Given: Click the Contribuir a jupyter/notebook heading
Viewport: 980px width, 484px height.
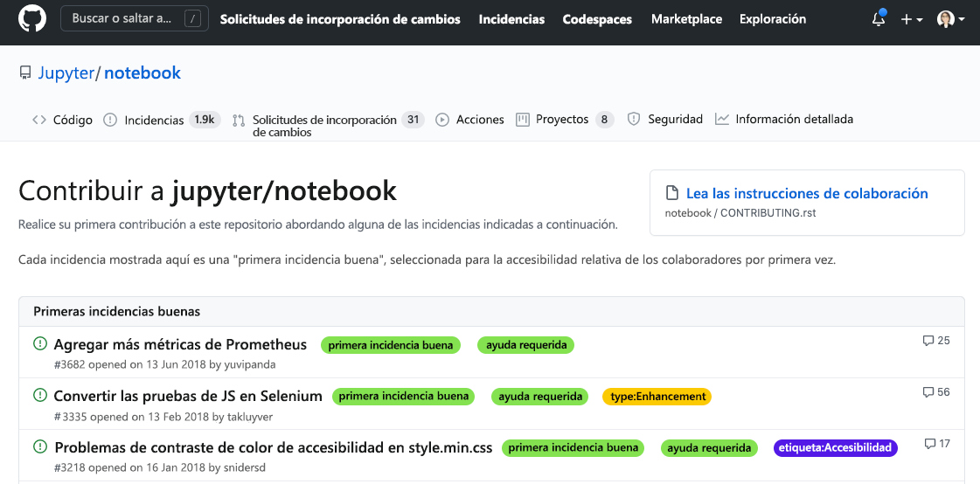Looking at the screenshot, I should point(207,190).
